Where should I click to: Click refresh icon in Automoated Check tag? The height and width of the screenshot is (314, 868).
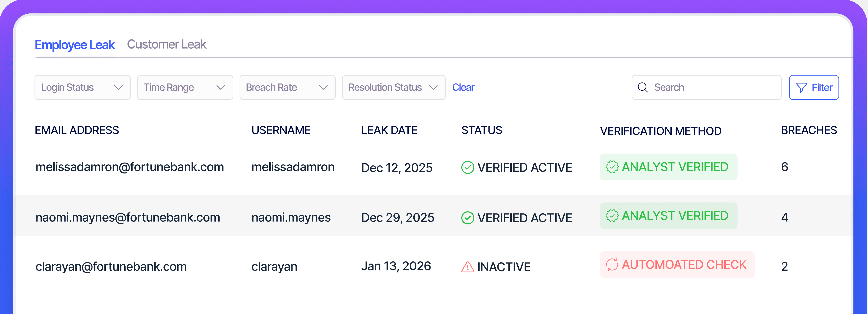click(612, 265)
